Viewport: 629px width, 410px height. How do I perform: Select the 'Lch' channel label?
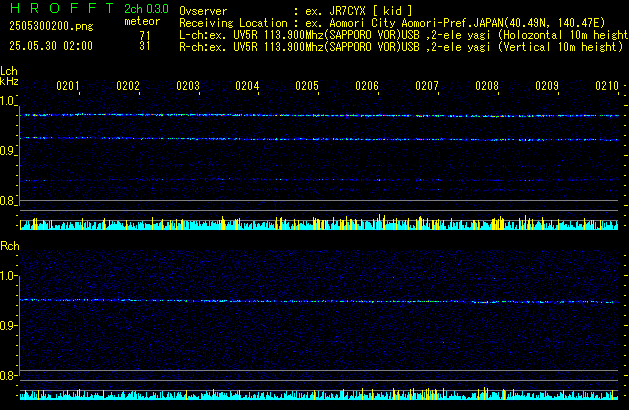pyautogui.click(x=9, y=71)
